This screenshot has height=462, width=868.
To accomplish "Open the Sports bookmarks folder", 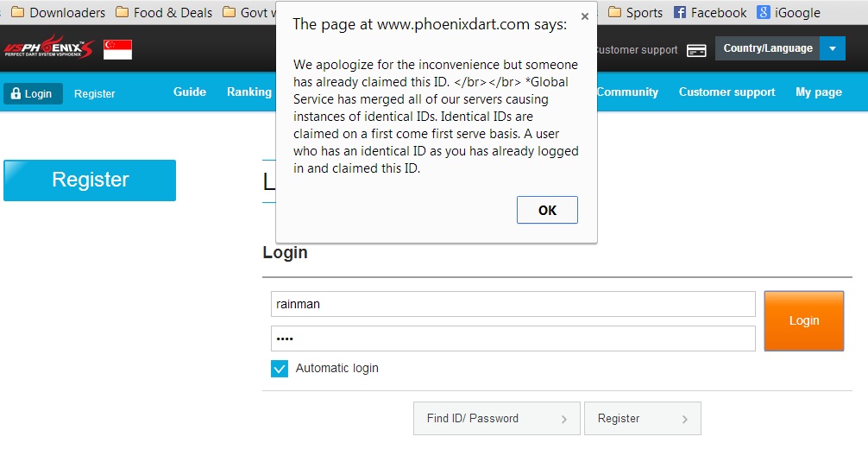I will point(635,12).
